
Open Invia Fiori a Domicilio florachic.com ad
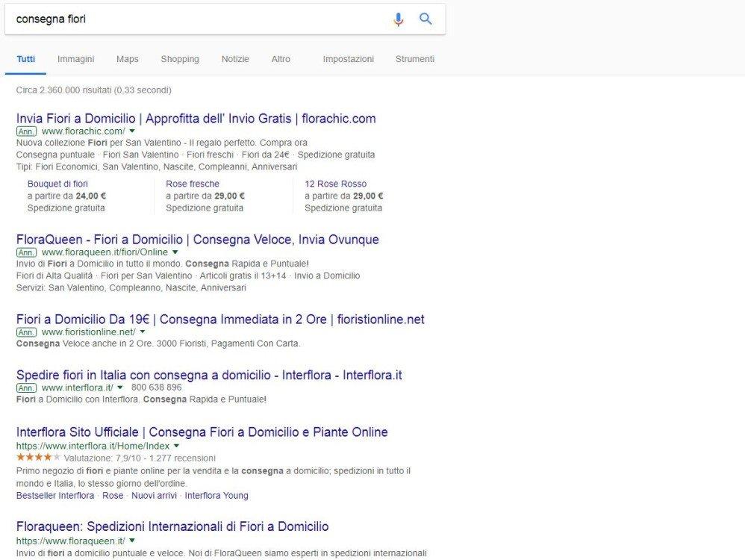pyautogui.click(x=196, y=119)
